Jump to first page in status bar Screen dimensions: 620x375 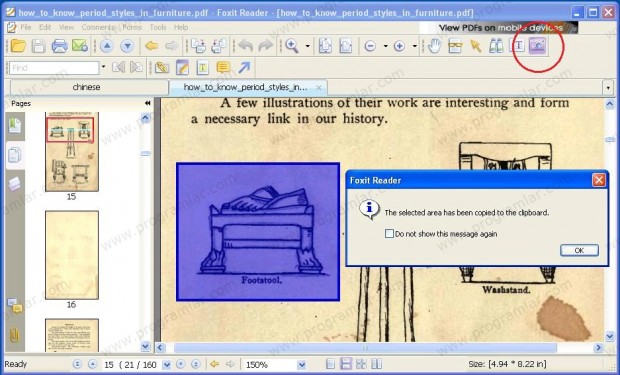click(78, 364)
